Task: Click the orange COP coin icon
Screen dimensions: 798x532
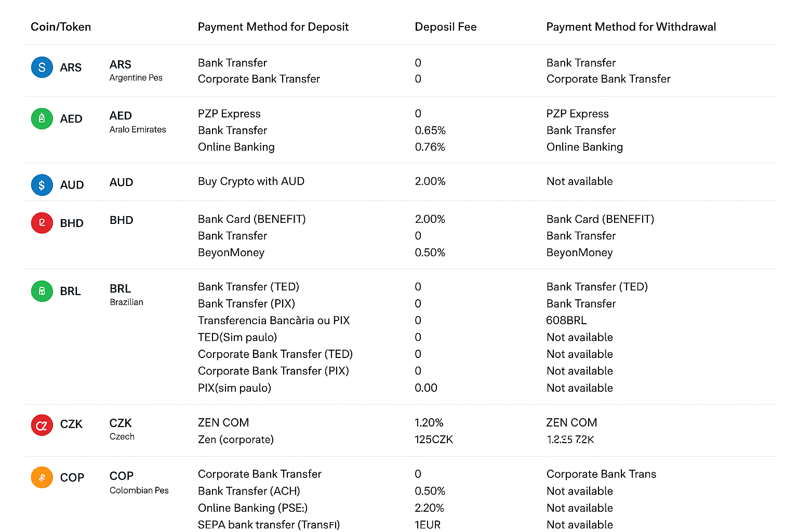Action: click(x=42, y=477)
